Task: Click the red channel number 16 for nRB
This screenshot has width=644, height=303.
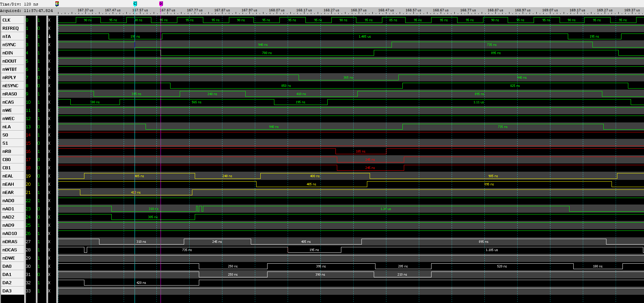Action: [28, 151]
